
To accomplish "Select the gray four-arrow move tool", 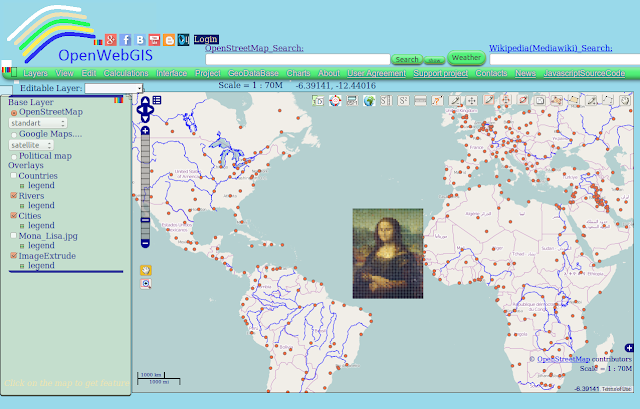I will click(x=471, y=100).
